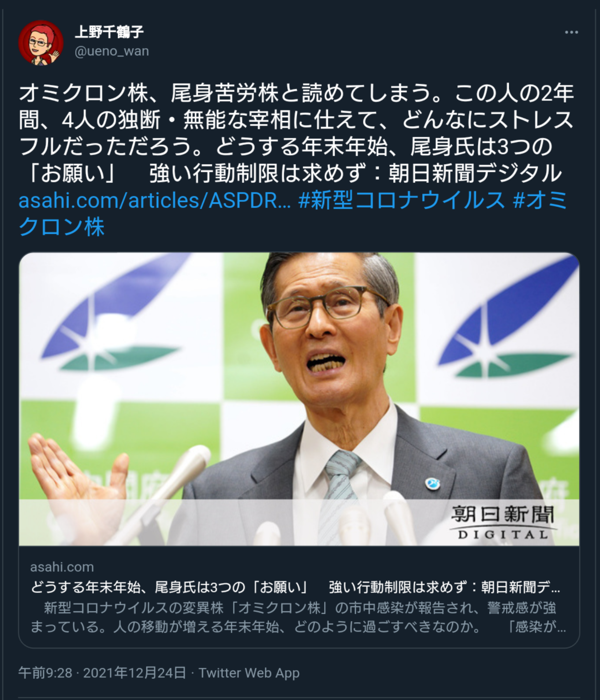Click the 朝日新聞 DIGITAL logo on image
The image size is (600, 700).
(503, 522)
